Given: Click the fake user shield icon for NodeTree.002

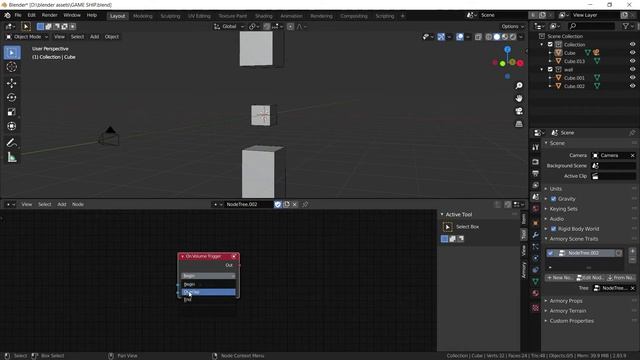Looking at the screenshot, I should [278, 204].
